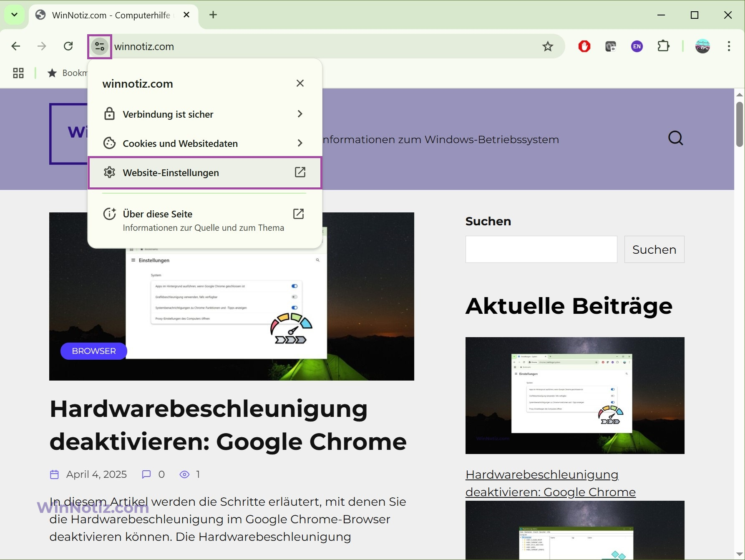Open the Hardwarebeschleunigung deaktivieren article headline
The height and width of the screenshot is (560, 745).
228,425
